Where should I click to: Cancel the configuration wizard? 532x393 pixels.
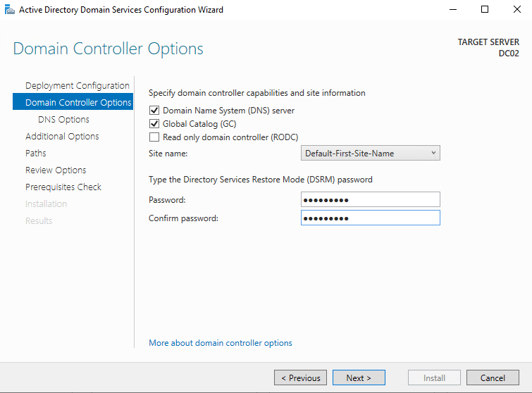[493, 378]
